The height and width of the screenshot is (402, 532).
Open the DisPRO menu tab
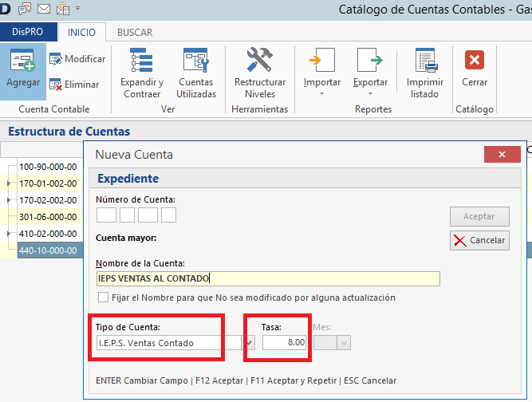(x=29, y=33)
